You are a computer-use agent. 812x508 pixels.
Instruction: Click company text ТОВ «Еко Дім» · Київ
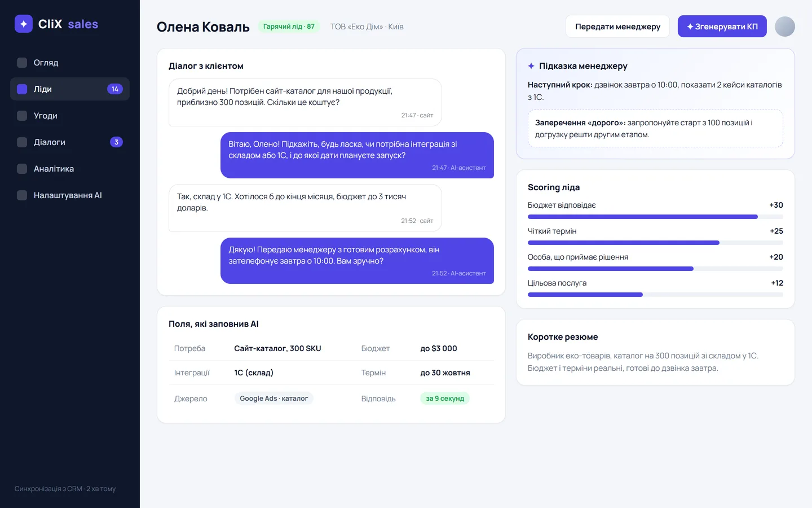coord(367,27)
